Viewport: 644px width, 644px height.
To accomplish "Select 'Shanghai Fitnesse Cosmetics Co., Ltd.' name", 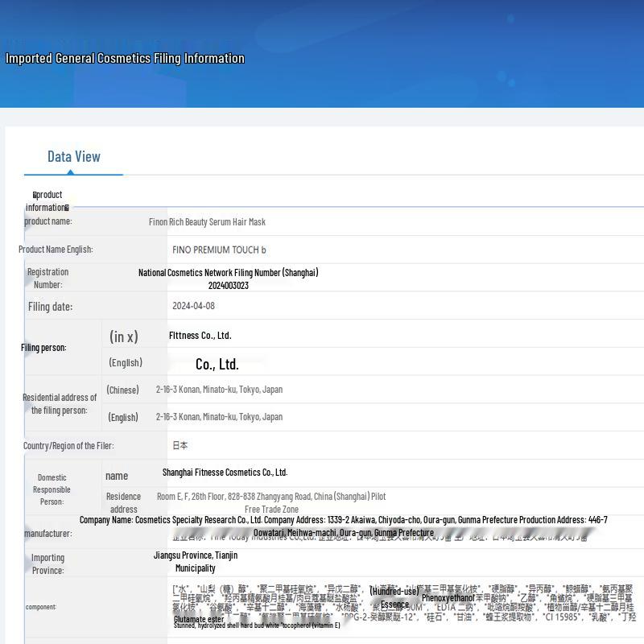I will coord(225,473).
